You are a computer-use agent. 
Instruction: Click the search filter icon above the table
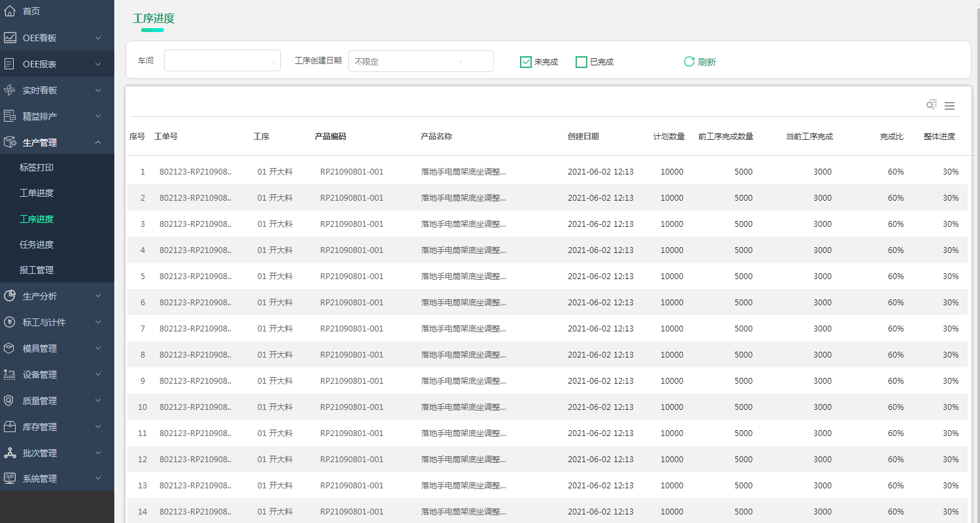point(930,105)
